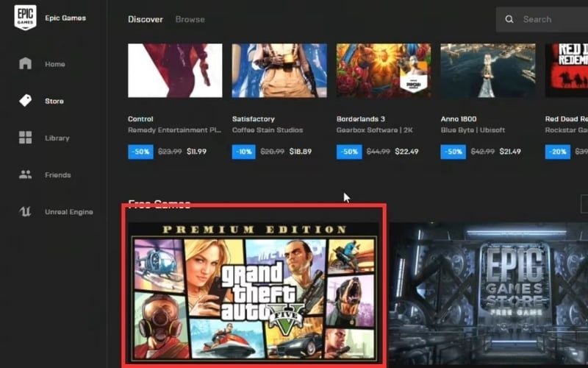Click the -50% badge under Anno 1800
Image resolution: width=588 pixels, height=368 pixels.
[x=453, y=152]
